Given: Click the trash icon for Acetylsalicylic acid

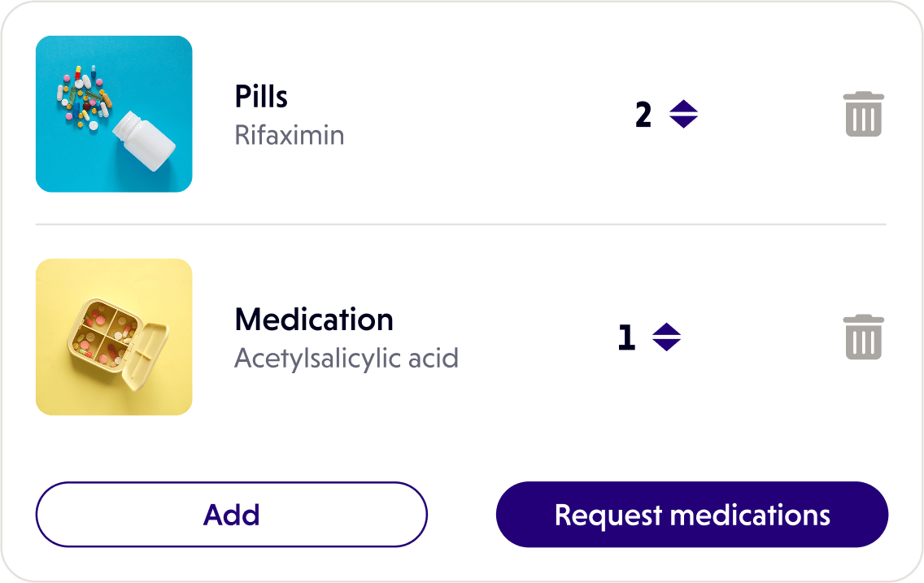Looking at the screenshot, I should 864,337.
